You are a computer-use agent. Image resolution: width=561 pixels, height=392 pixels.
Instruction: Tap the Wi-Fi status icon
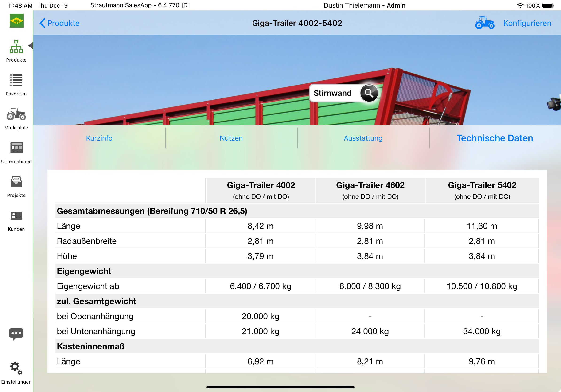[x=520, y=5]
